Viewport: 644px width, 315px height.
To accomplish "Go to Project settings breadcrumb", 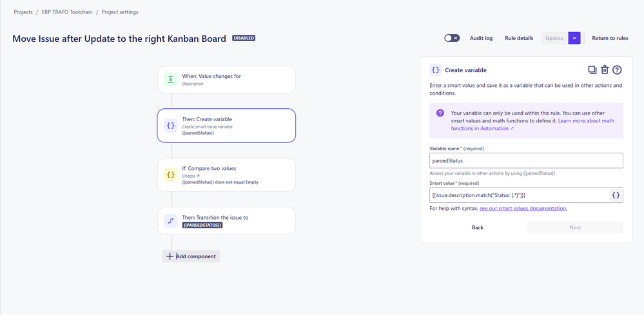I will (x=120, y=12).
